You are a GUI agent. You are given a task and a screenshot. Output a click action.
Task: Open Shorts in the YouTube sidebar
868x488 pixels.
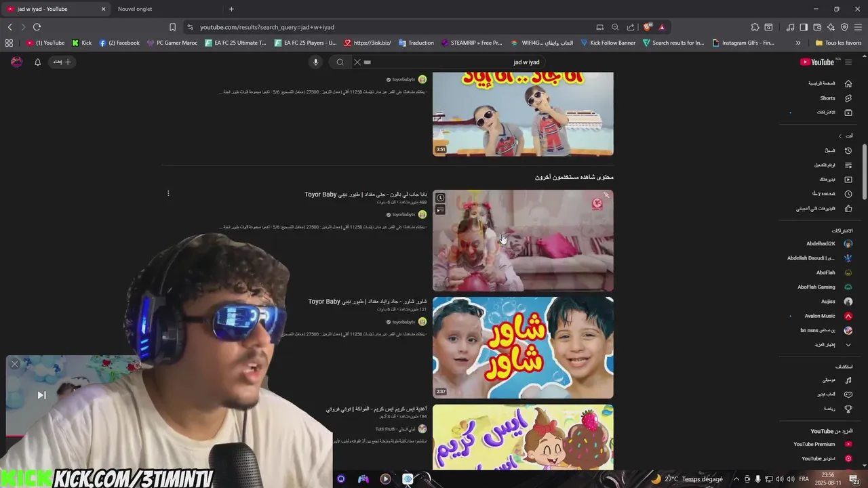click(x=835, y=98)
